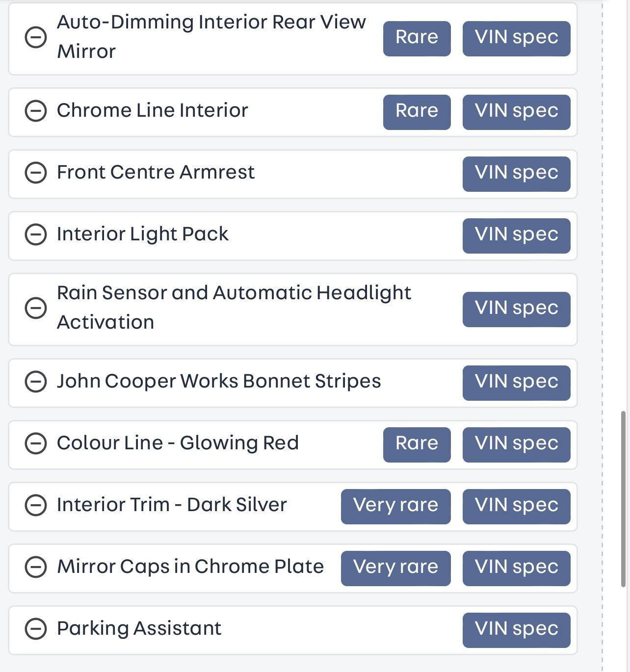The height and width of the screenshot is (672, 630).
Task: Click VIN spec tag on Parking Assistant row
Action: pos(516,630)
